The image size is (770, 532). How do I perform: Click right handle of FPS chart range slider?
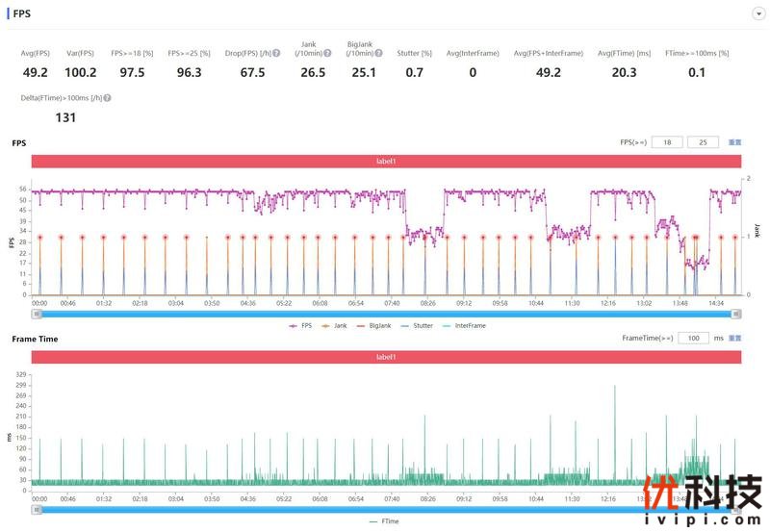[736, 314]
